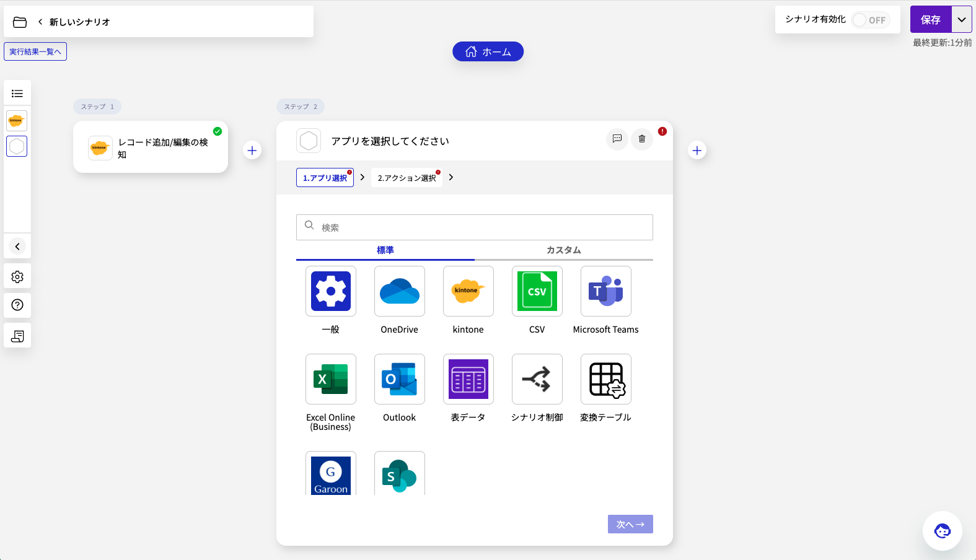Collapse the left sidebar with chevron
This screenshot has width=976, height=560.
[17, 247]
